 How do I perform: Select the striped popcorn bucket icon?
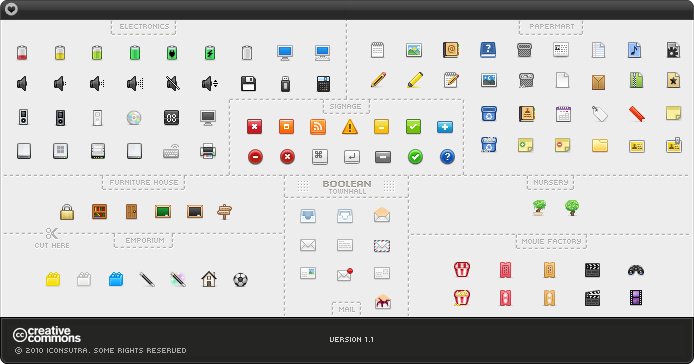click(x=462, y=269)
